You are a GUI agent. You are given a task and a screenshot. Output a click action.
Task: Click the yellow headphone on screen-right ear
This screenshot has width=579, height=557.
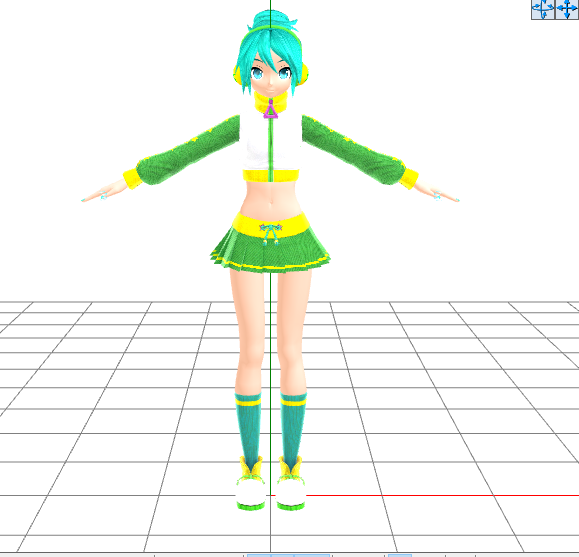303,74
